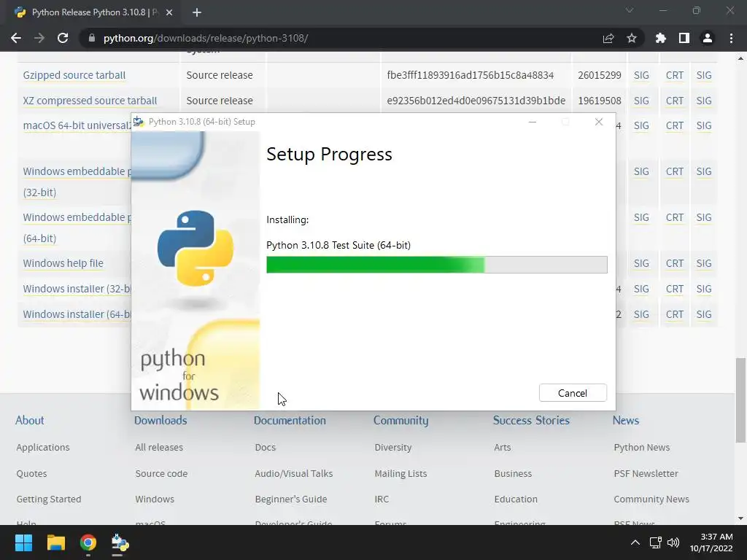Switch to Chrome in taskbar
The height and width of the screenshot is (560, 747).
click(88, 542)
